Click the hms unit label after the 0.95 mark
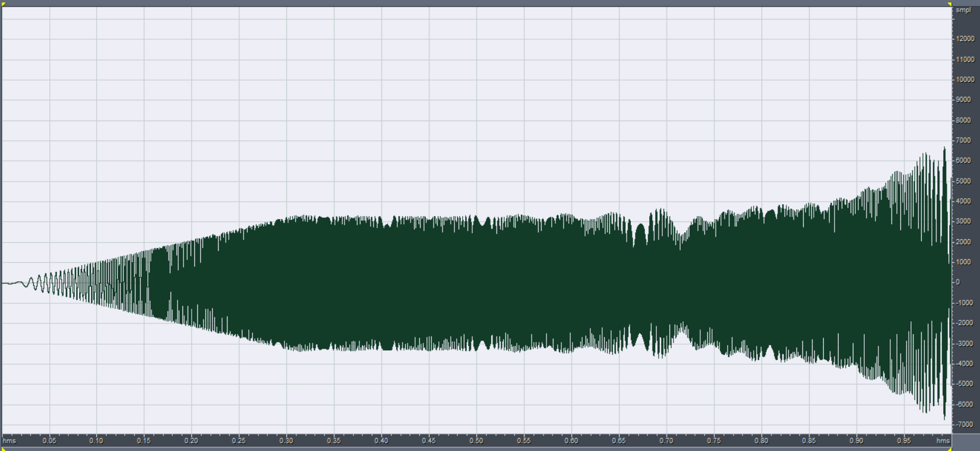Screen dimensions: 980x451 point(943,441)
